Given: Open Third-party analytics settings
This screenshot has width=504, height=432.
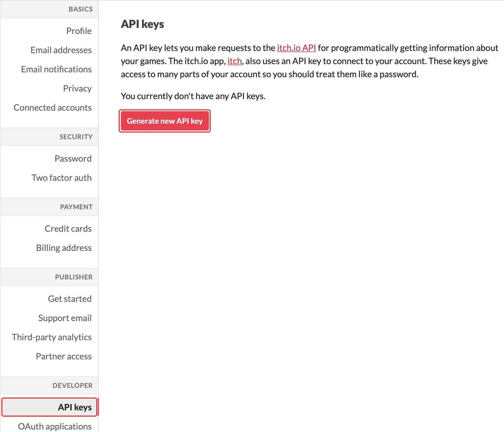Looking at the screenshot, I should 52,337.
